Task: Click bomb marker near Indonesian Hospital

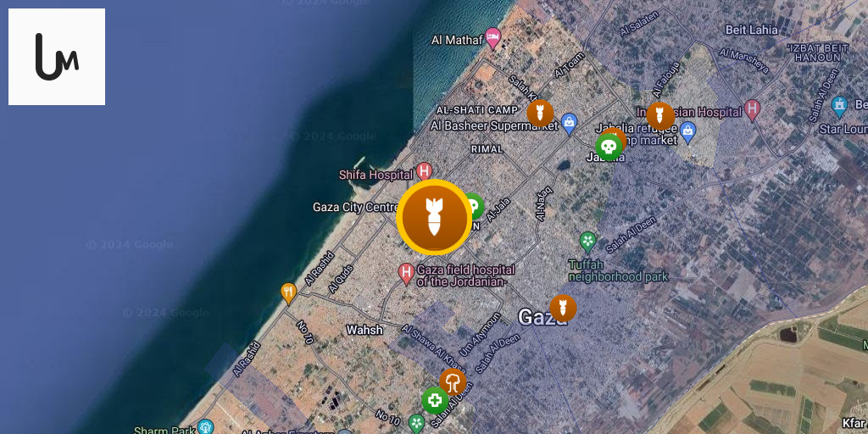Action: coord(660,116)
